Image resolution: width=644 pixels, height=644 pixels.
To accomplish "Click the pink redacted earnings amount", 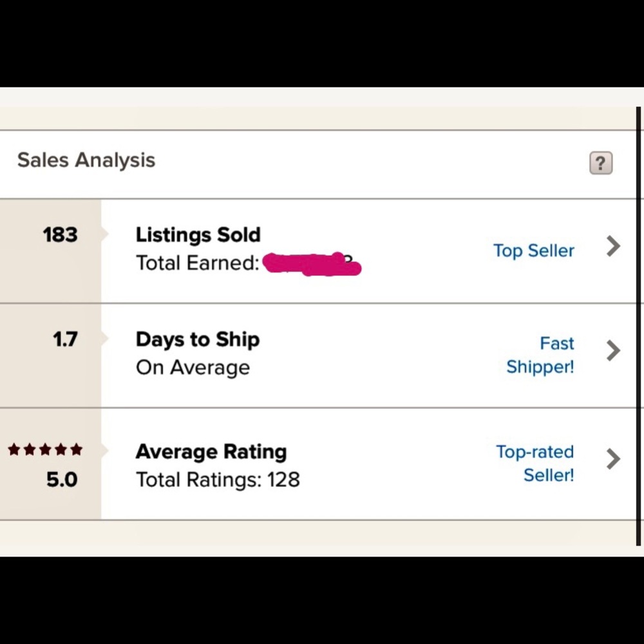I will tap(312, 264).
